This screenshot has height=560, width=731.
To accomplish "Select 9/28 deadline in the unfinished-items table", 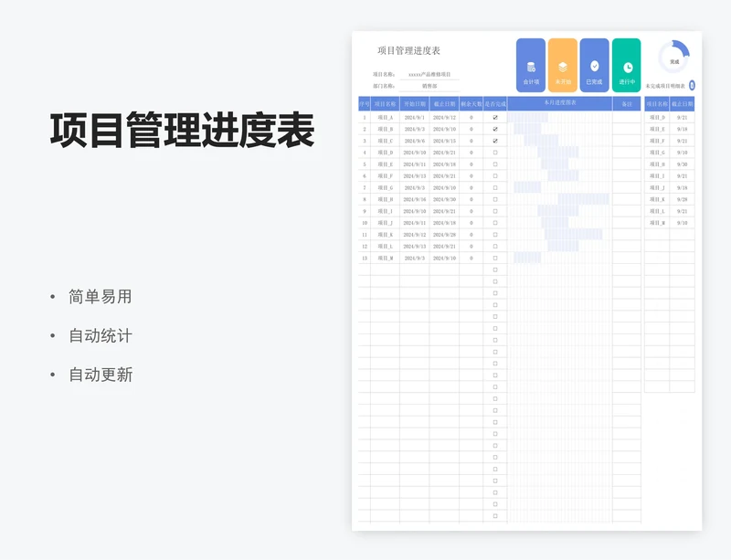I will [682, 199].
